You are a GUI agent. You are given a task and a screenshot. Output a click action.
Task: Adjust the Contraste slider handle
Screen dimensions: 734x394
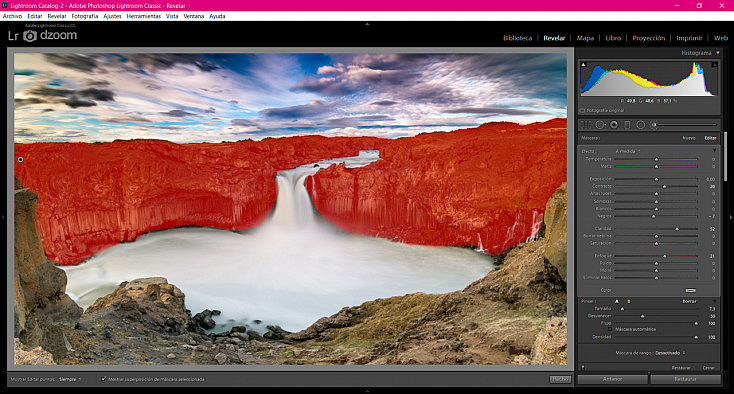click(x=664, y=186)
